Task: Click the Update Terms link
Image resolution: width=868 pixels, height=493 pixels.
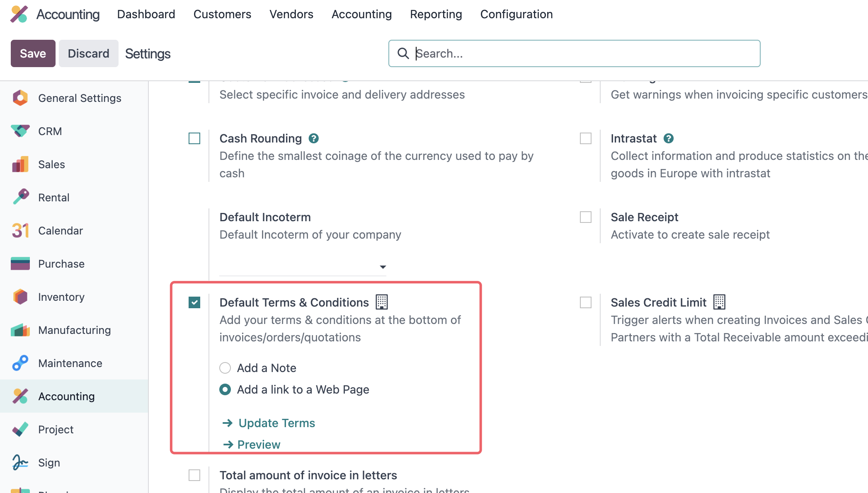Action: tap(277, 423)
